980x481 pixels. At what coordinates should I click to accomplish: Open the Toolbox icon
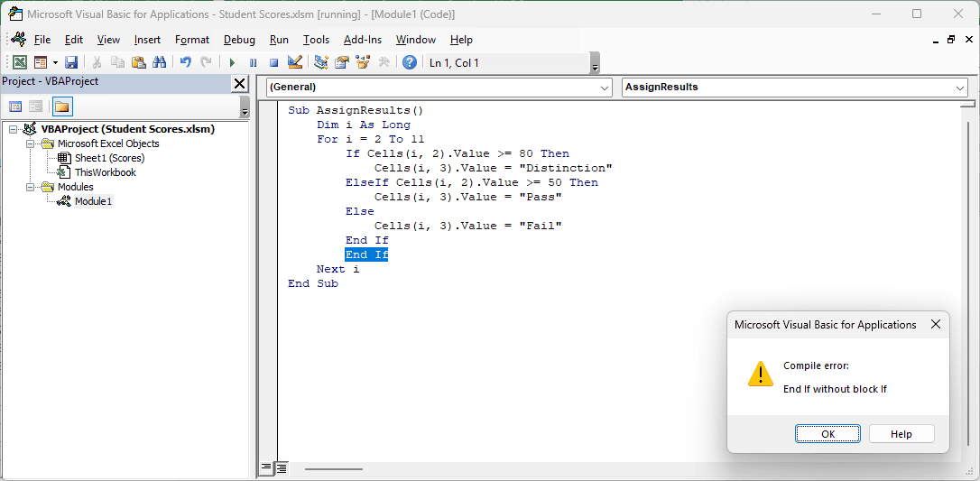pyautogui.click(x=384, y=62)
